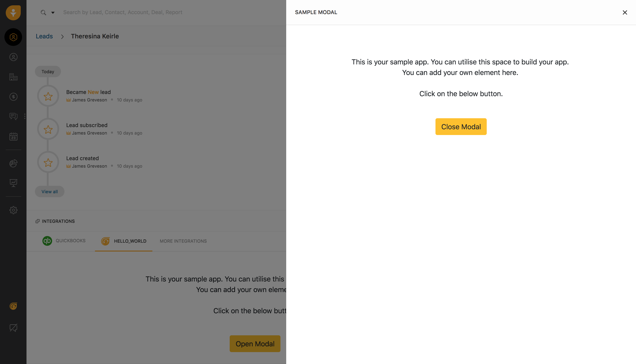Viewport: 636px width, 364px height.
Task: Open the Conversations chat icon in sidebar
Action: (13, 116)
